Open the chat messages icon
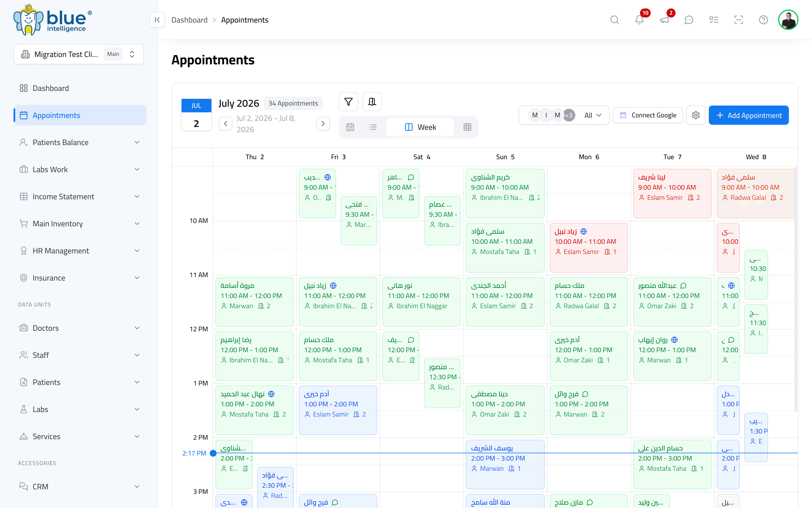This screenshot has width=812, height=508. coord(689,20)
